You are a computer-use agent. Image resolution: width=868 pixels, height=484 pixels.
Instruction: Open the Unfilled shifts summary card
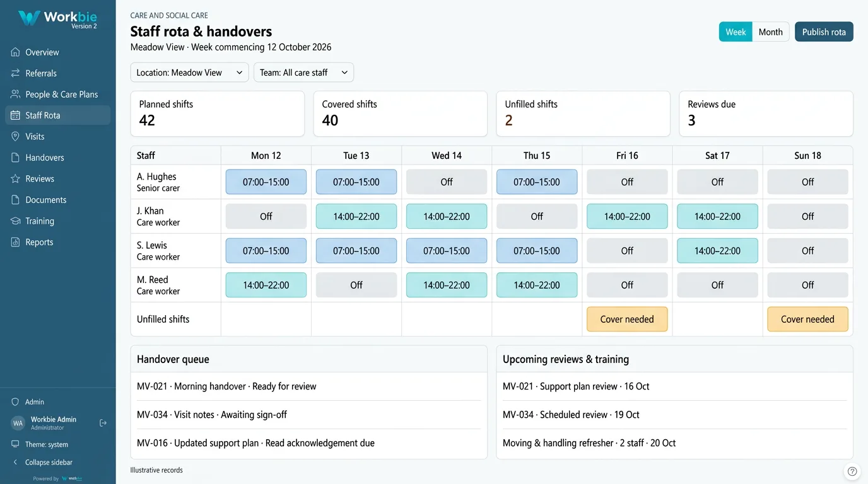(x=583, y=113)
